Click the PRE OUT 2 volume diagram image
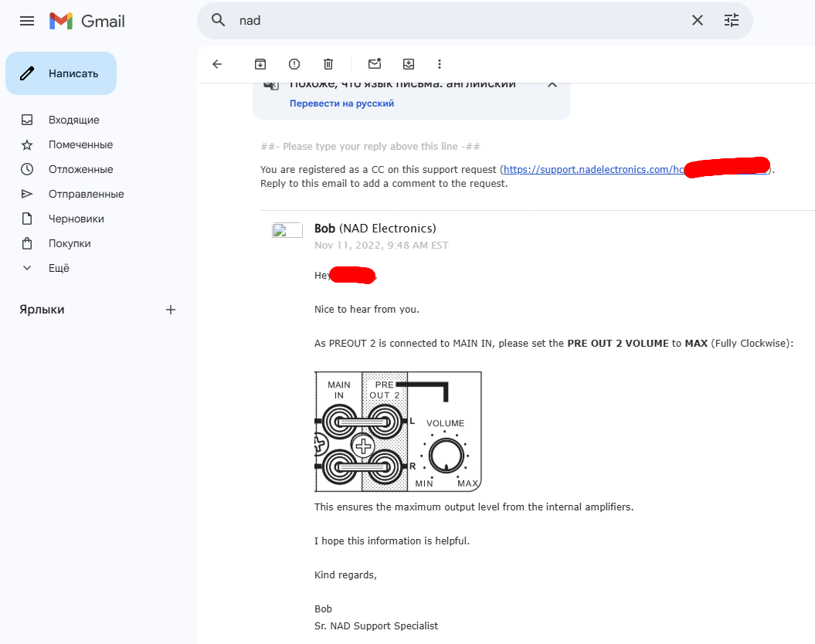 pyautogui.click(x=398, y=432)
